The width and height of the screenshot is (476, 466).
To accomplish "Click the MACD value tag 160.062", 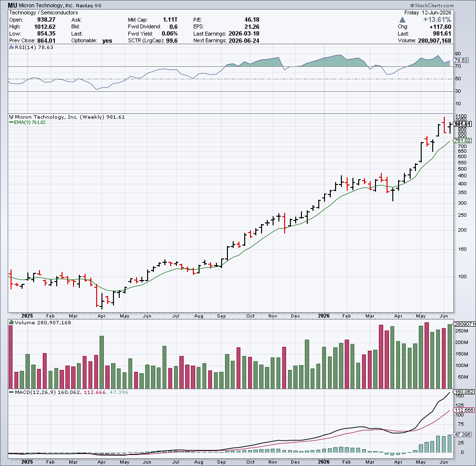I will click(x=464, y=392).
